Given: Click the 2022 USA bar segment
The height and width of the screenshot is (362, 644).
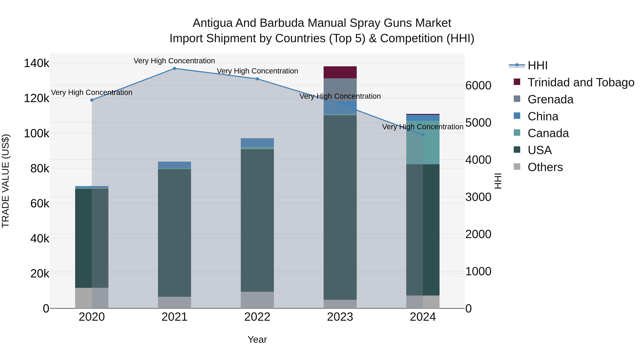Looking at the screenshot, I should [x=257, y=221].
